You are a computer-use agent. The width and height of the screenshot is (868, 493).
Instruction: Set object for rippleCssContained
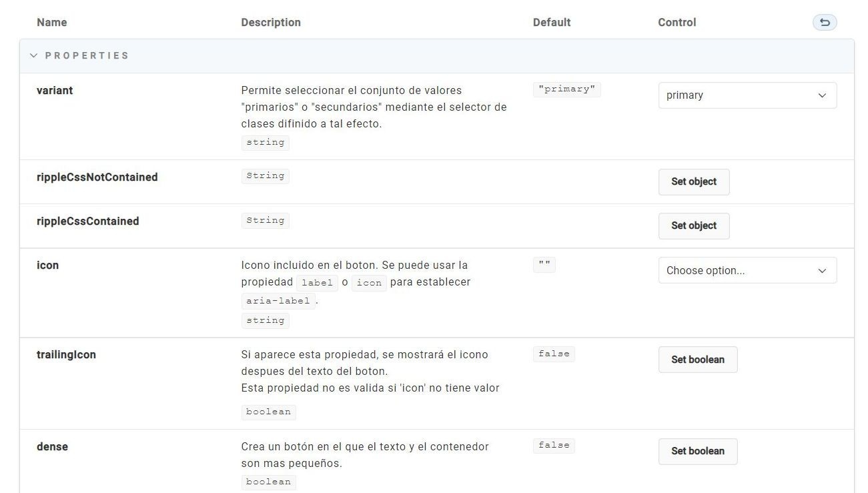[x=694, y=226]
